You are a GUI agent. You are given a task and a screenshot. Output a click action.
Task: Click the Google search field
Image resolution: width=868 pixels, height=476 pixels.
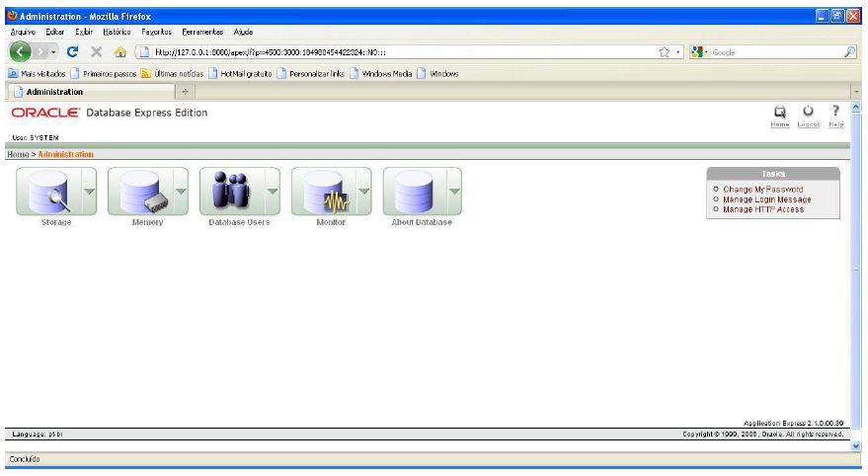point(776,52)
